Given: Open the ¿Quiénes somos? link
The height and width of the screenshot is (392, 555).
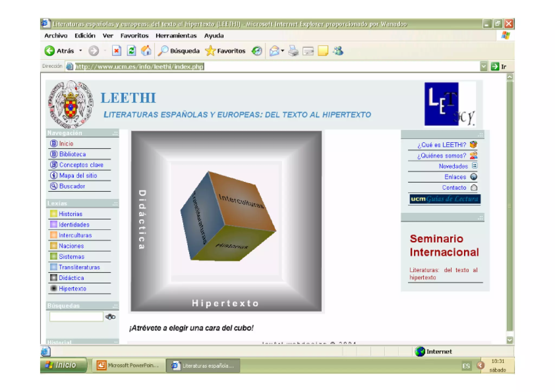Looking at the screenshot, I should (442, 155).
